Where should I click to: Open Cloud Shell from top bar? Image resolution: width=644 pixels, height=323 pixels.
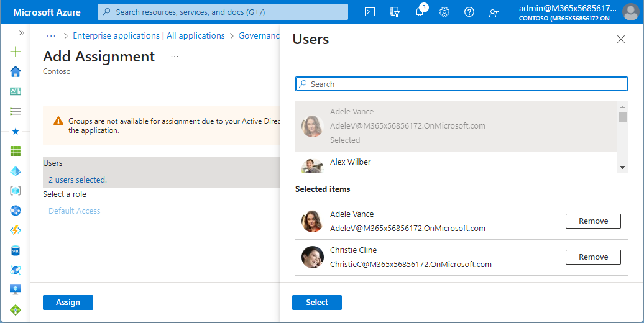click(370, 12)
